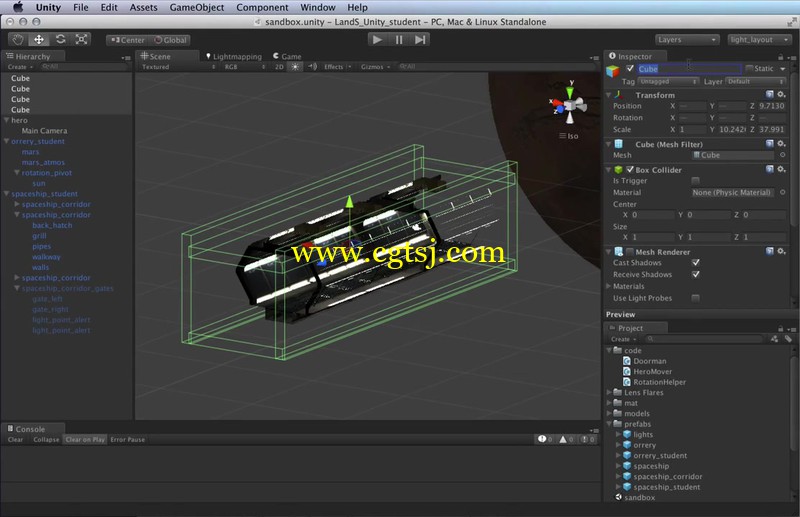
Task: Enable the Mesh Renderer checkbox
Action: [630, 252]
